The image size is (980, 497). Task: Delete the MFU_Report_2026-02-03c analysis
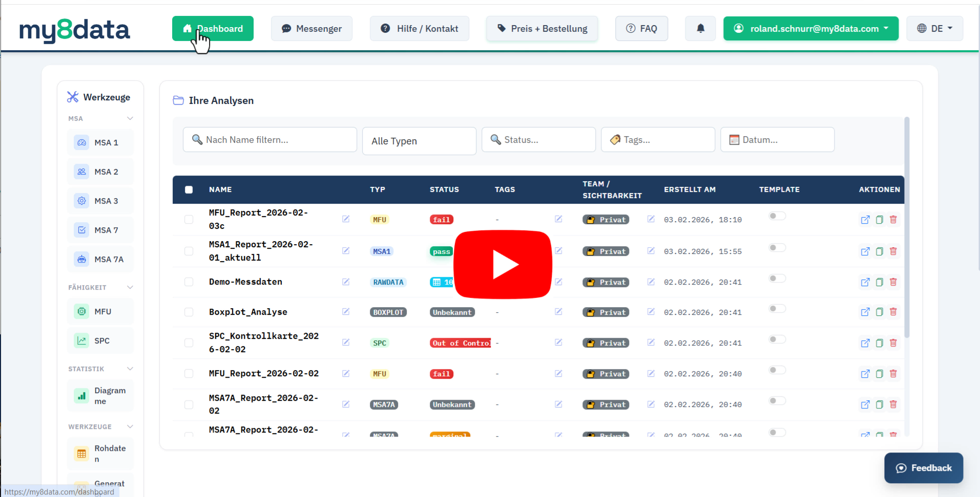(893, 220)
